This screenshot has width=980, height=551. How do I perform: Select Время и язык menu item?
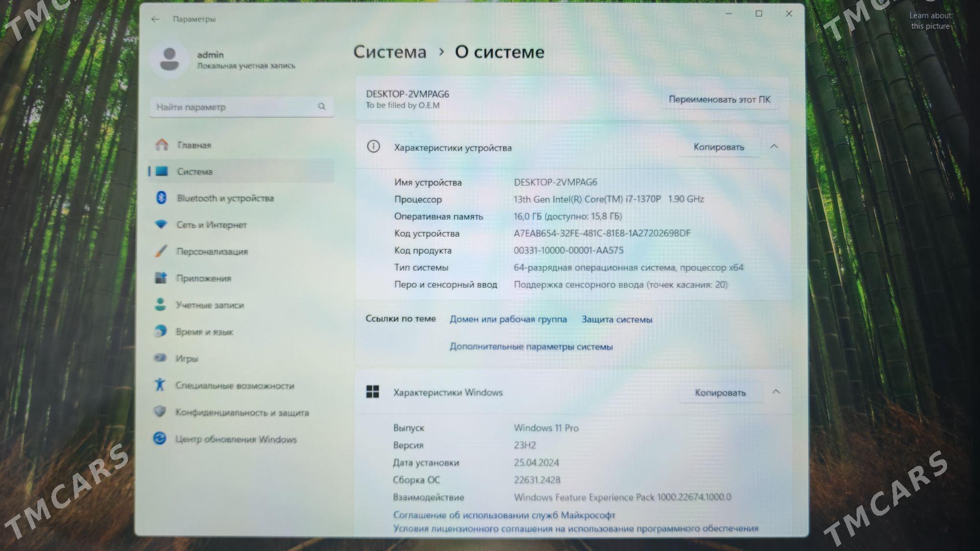204,332
